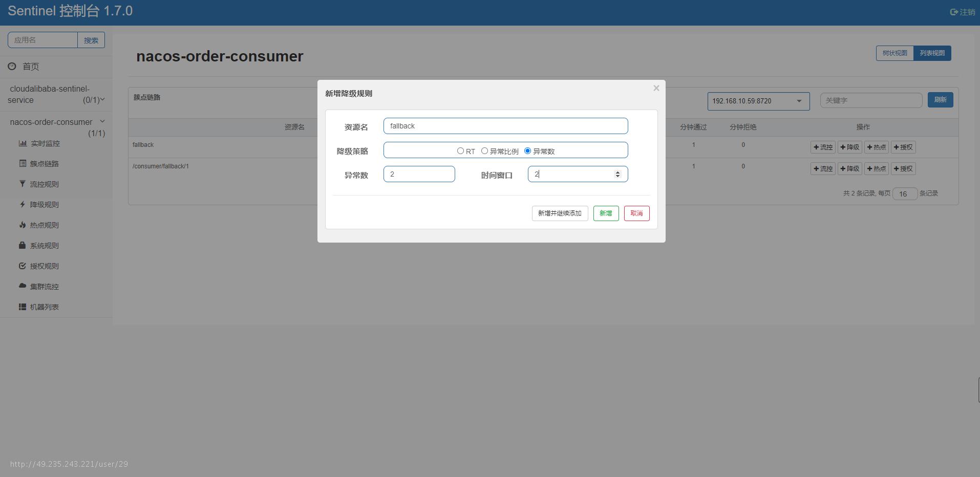Image resolution: width=980 pixels, height=477 pixels.
Task: Open the 192.168.10.59:8720 machine dropdown
Action: click(x=758, y=101)
